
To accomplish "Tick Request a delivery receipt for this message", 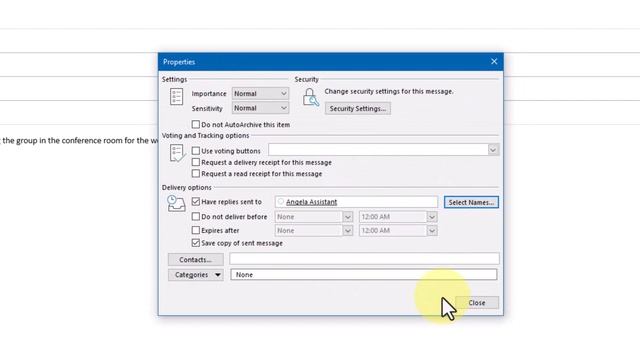I will (196, 162).
